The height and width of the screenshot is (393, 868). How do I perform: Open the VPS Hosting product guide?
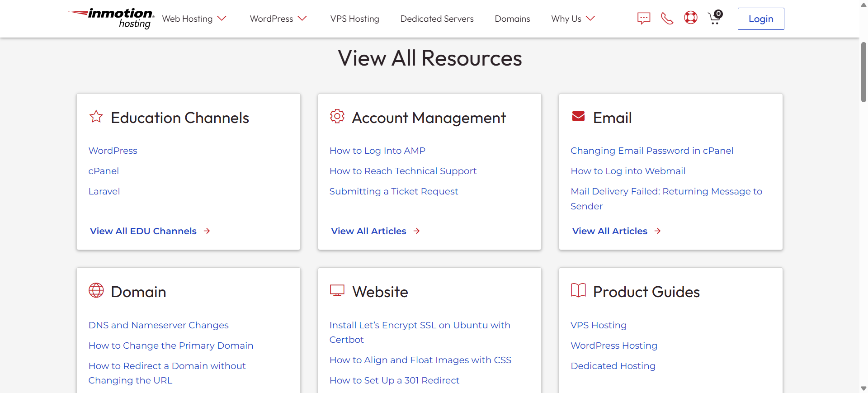pyautogui.click(x=599, y=325)
